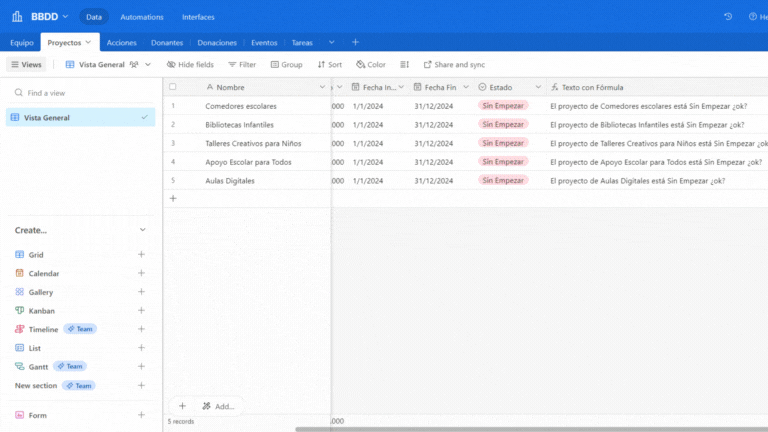Click the Add... button in bottom bar
This screenshot has width=768, height=432.
[x=218, y=406]
